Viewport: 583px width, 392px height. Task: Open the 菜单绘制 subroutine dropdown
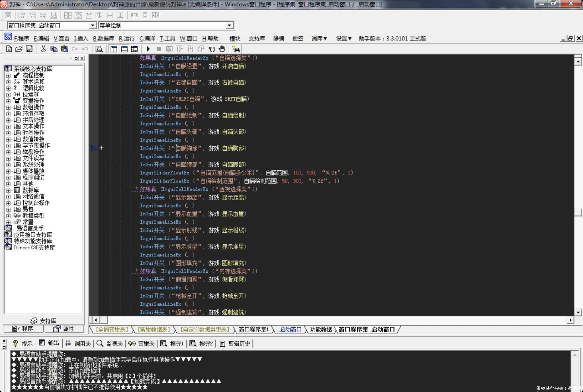coord(229,26)
